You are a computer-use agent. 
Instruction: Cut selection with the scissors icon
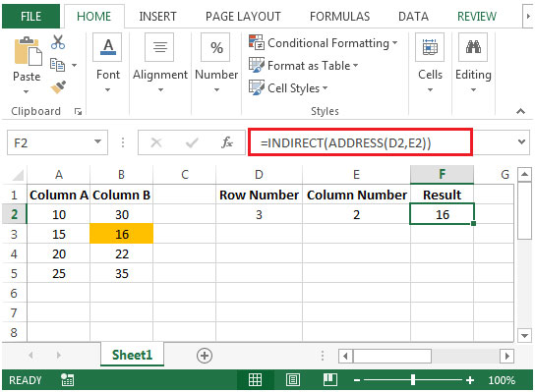[58, 42]
